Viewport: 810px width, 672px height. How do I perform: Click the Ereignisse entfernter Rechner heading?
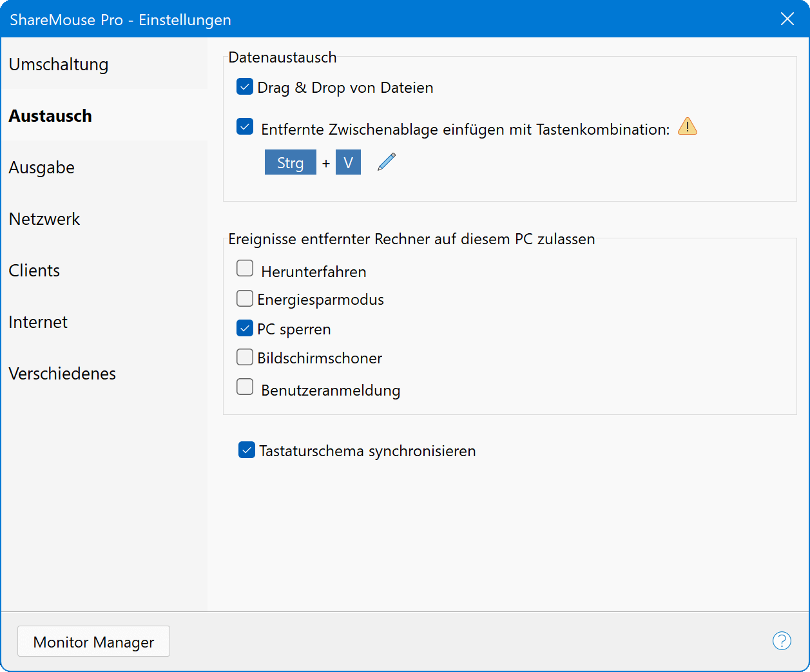pyautogui.click(x=412, y=239)
